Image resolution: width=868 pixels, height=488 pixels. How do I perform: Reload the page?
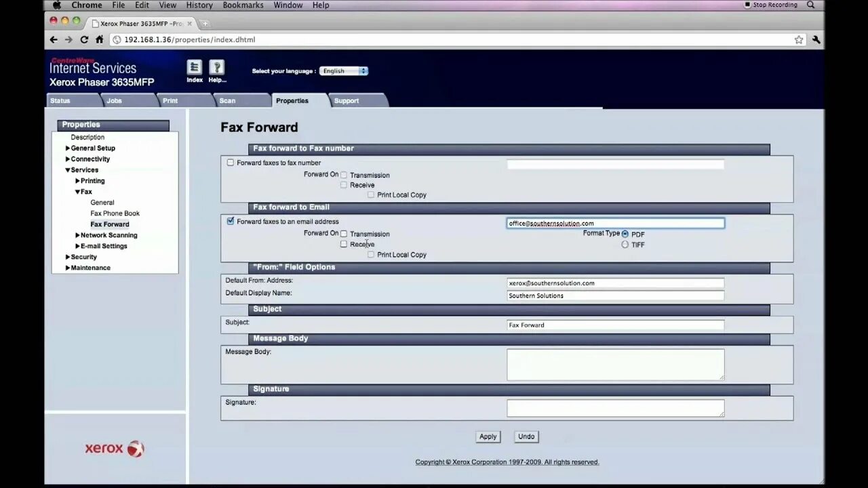tap(84, 40)
